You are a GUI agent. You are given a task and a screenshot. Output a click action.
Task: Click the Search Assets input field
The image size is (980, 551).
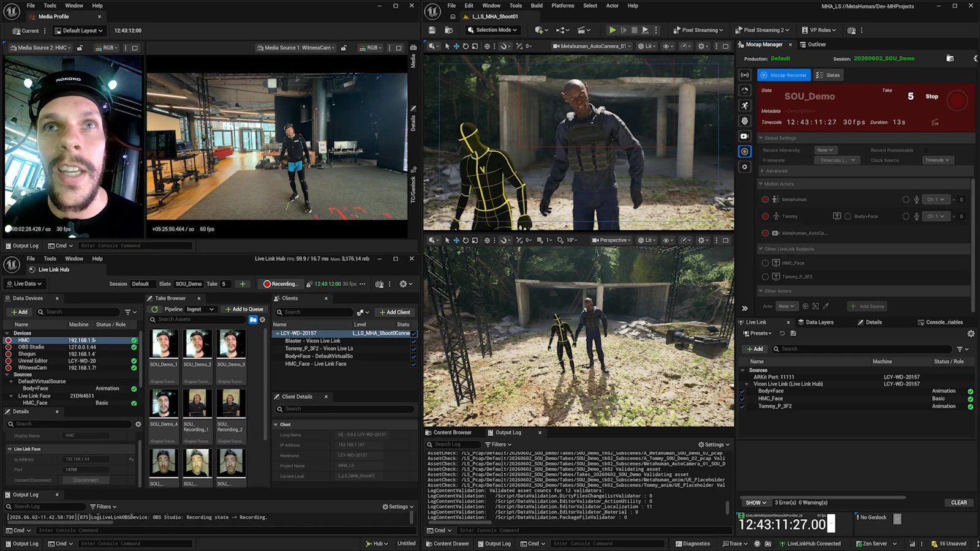click(x=198, y=320)
